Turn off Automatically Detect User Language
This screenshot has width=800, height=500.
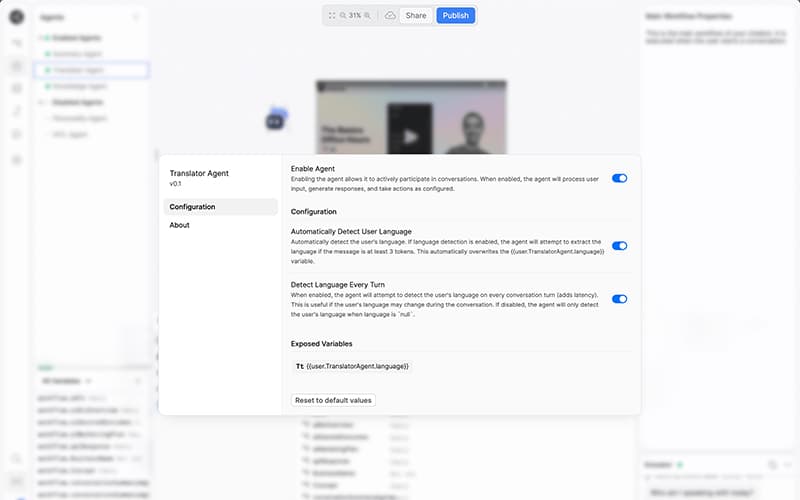click(619, 246)
